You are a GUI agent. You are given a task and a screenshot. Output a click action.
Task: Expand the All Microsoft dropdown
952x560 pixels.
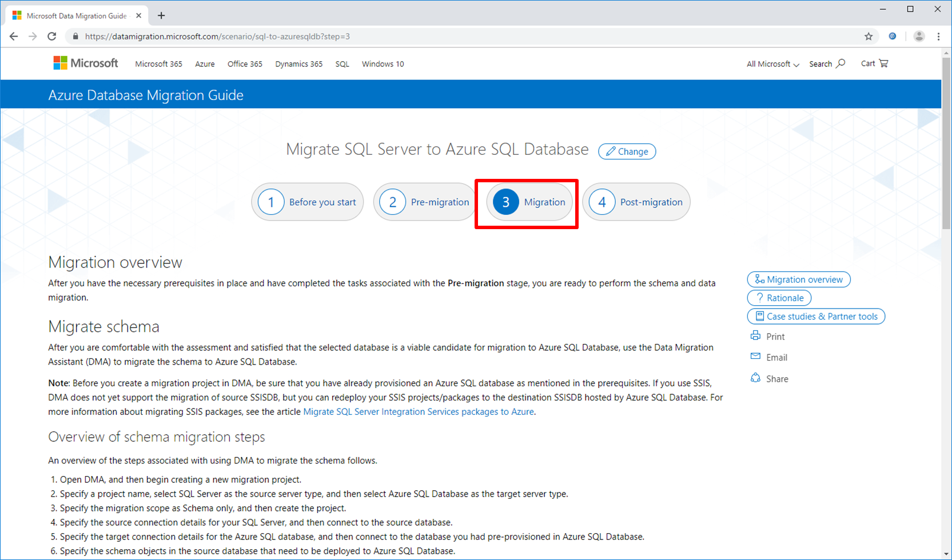pyautogui.click(x=772, y=64)
